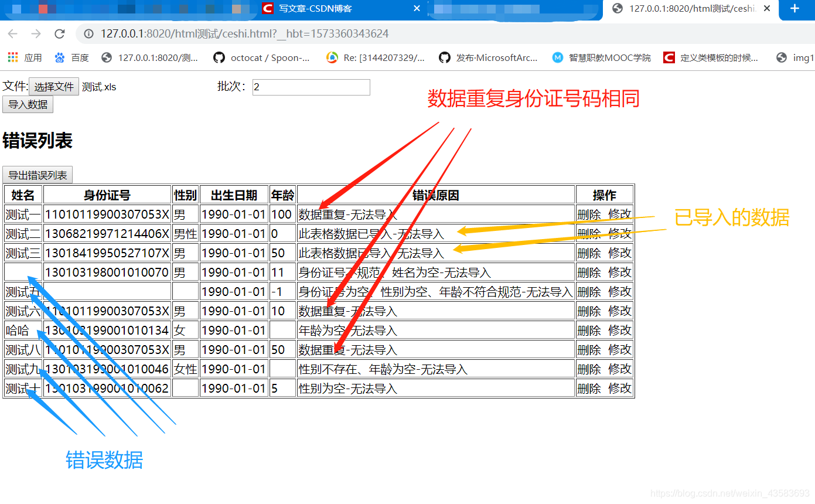The height and width of the screenshot is (504, 815).
Task: Close the 127.0.0.1:8020 ceshi tab
Action: click(768, 9)
